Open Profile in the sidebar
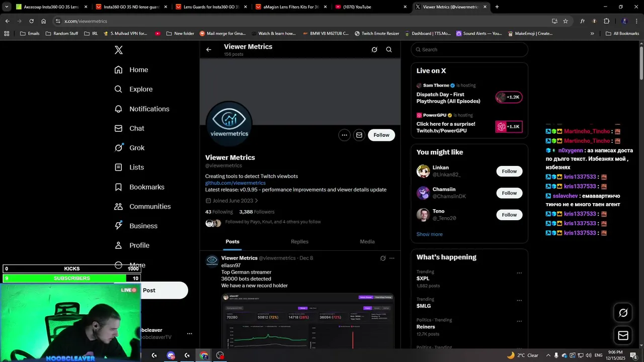 [132, 245]
